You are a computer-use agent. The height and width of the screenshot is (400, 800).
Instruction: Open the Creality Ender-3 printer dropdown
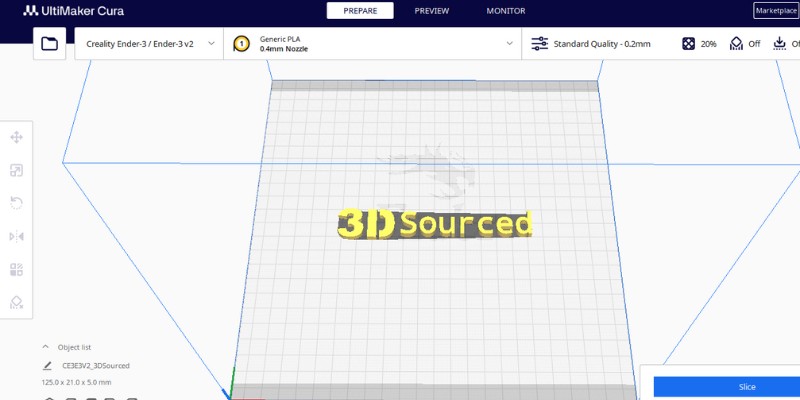[149, 44]
